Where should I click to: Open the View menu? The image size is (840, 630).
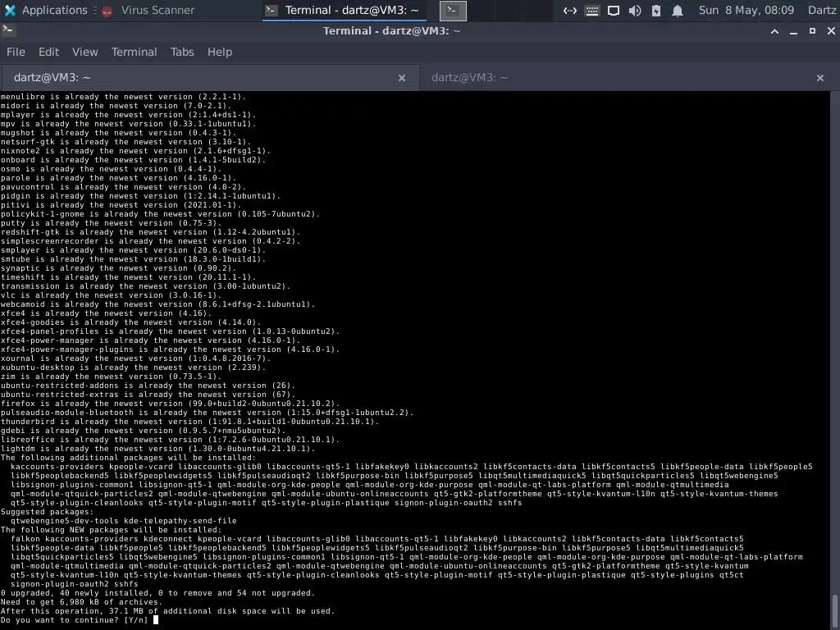pos(85,52)
